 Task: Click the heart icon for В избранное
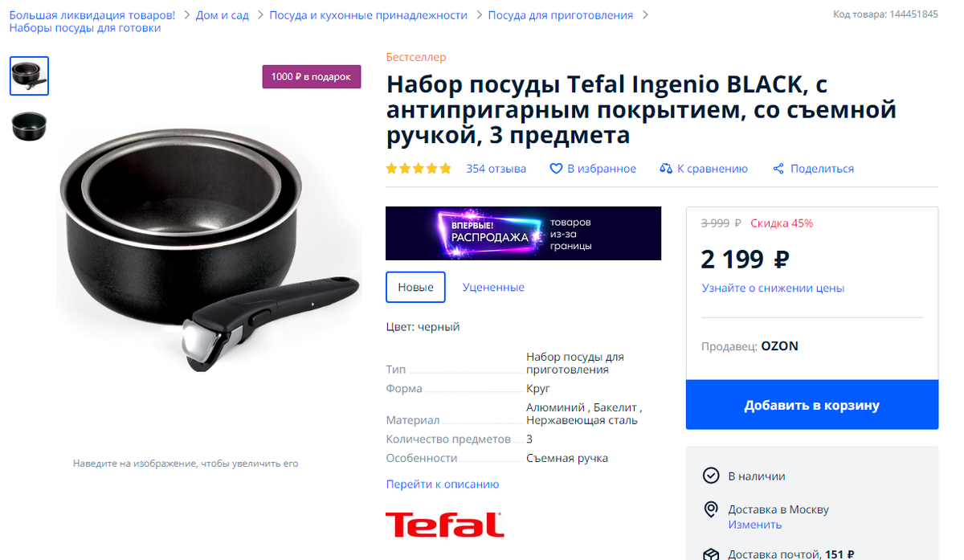coord(556,169)
